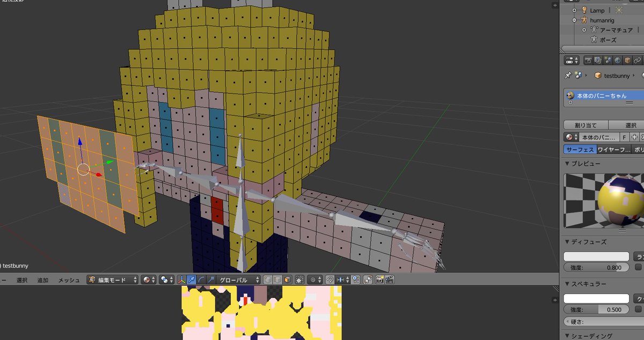Toggle fake user F button
The width and height of the screenshot is (644, 340).
tap(625, 137)
